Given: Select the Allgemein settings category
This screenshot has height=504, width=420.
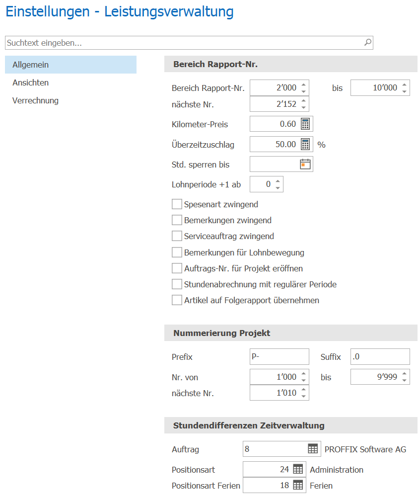Looking at the screenshot, I should point(70,65).
